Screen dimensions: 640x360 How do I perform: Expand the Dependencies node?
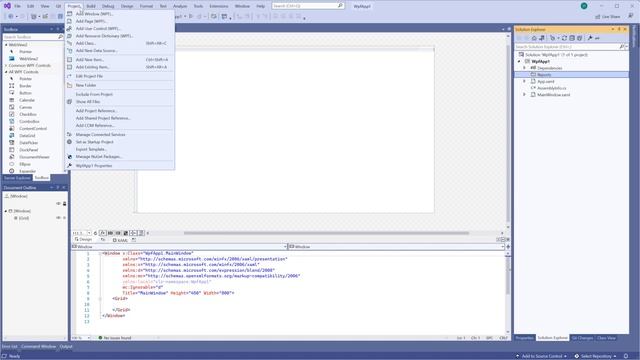pyautogui.click(x=525, y=68)
